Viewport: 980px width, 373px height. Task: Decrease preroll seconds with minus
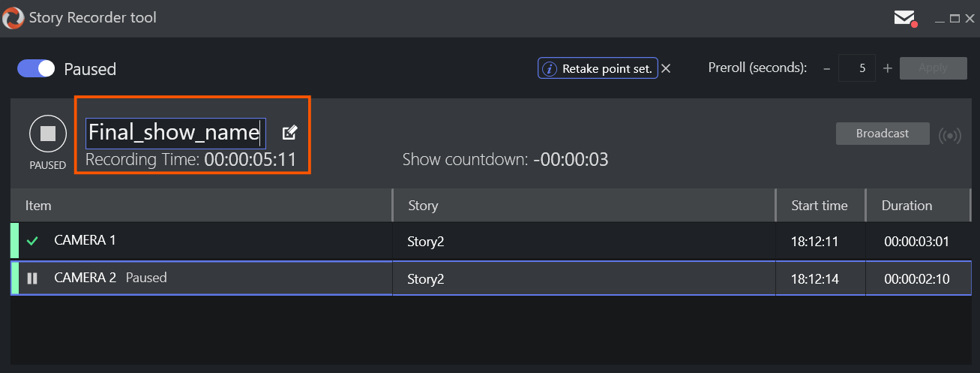827,68
